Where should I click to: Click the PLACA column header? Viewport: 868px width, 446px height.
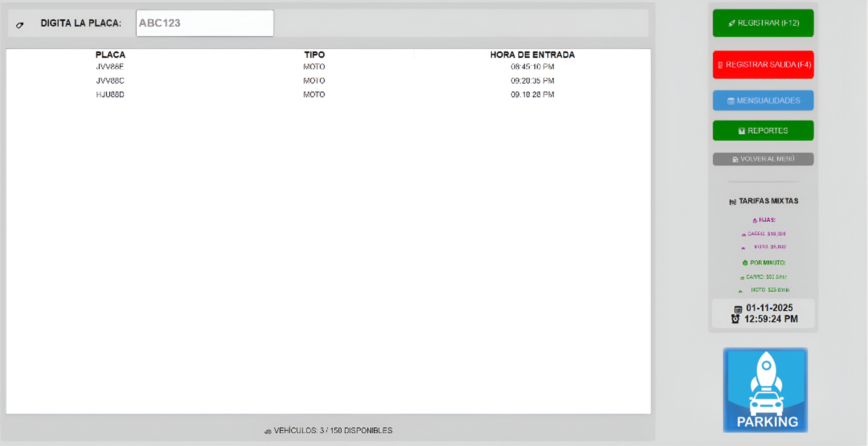110,55
